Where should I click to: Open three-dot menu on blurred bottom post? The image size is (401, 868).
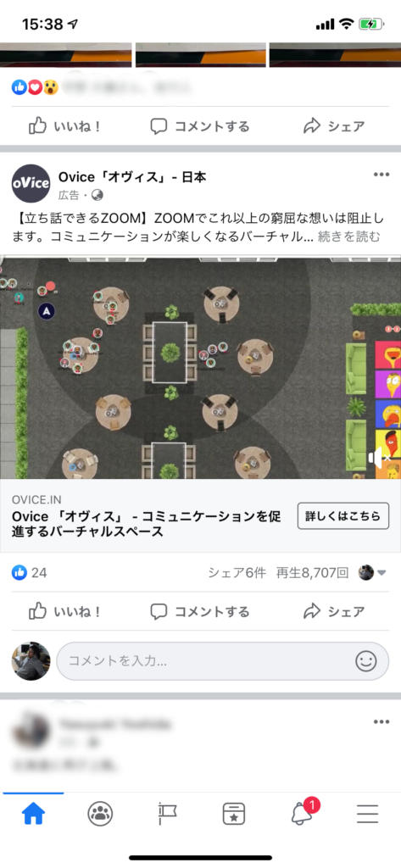[381, 722]
